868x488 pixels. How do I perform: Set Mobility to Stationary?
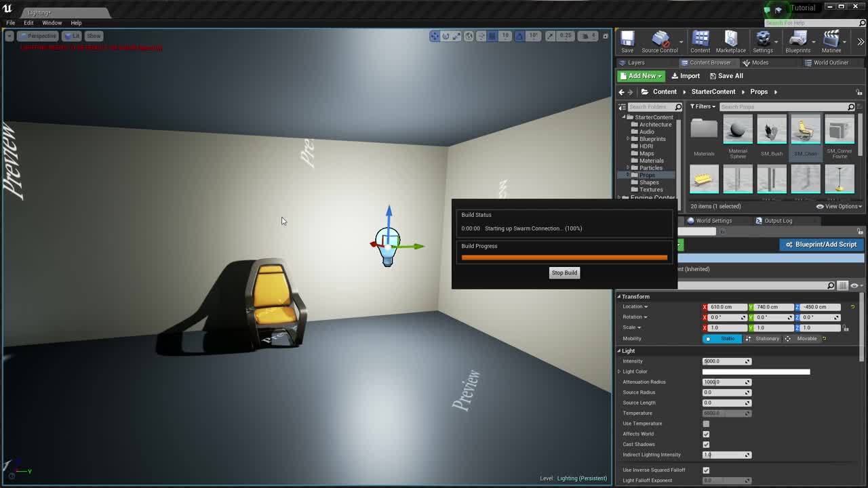coord(762,338)
